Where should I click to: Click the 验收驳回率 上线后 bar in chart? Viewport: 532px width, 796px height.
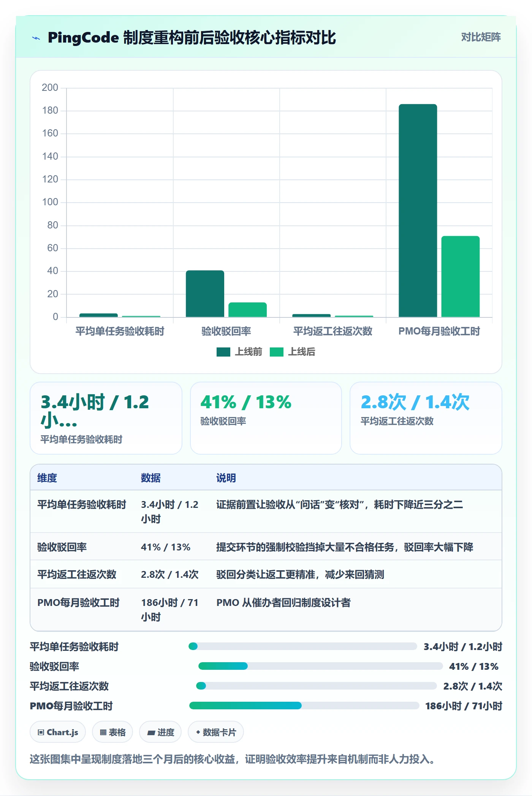[x=247, y=309]
